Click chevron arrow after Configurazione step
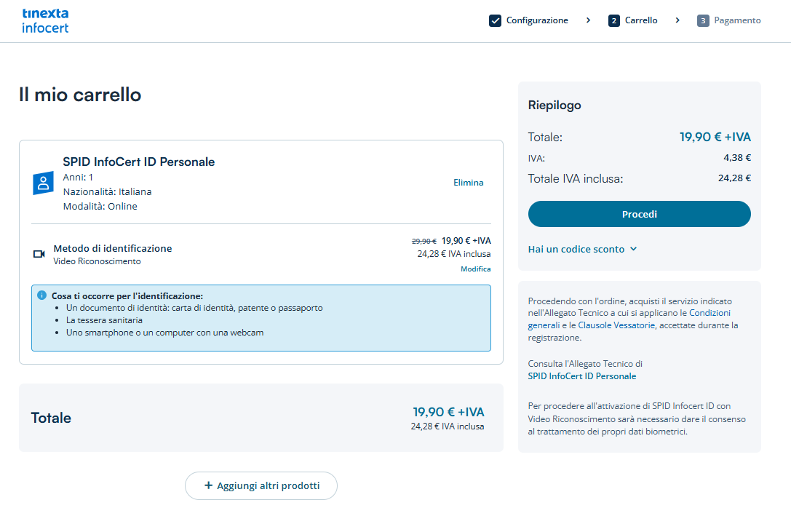This screenshot has height=532, width=791. 588,20
